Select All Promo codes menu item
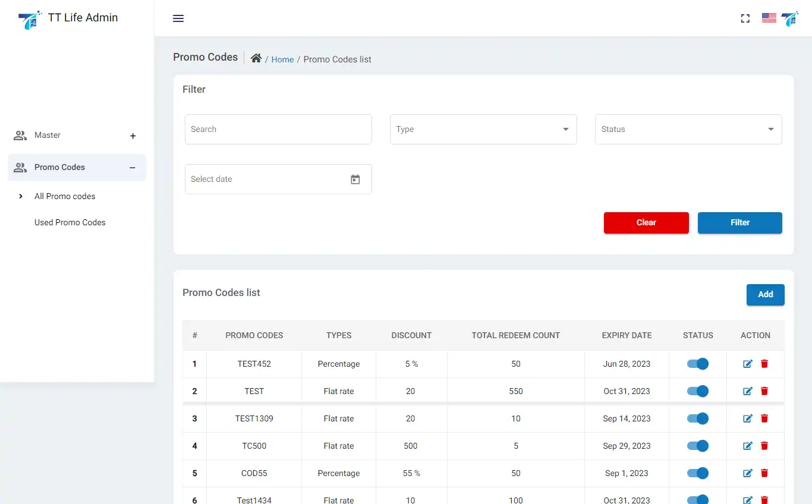This screenshot has height=504, width=812. (65, 196)
